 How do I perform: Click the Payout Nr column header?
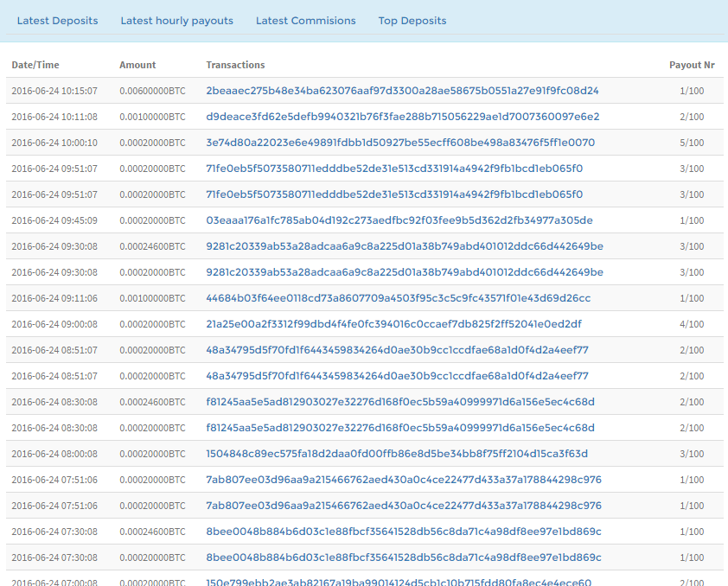click(x=692, y=65)
